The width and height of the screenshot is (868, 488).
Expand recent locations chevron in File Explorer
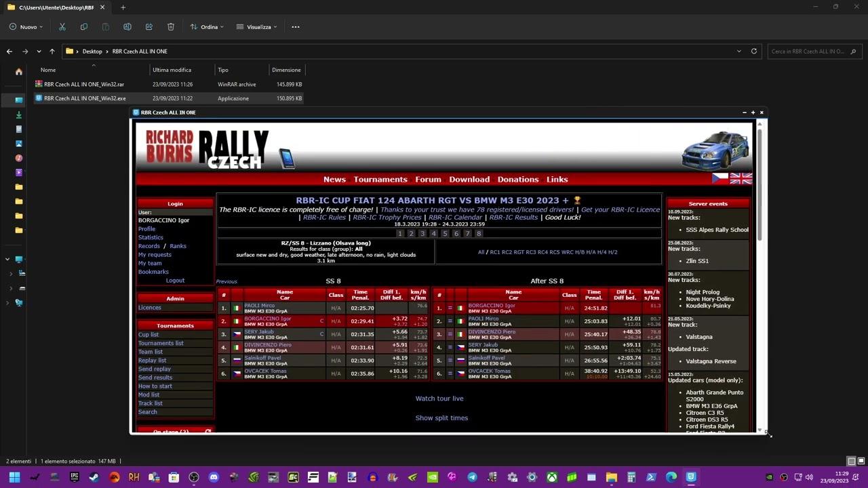pos(39,52)
